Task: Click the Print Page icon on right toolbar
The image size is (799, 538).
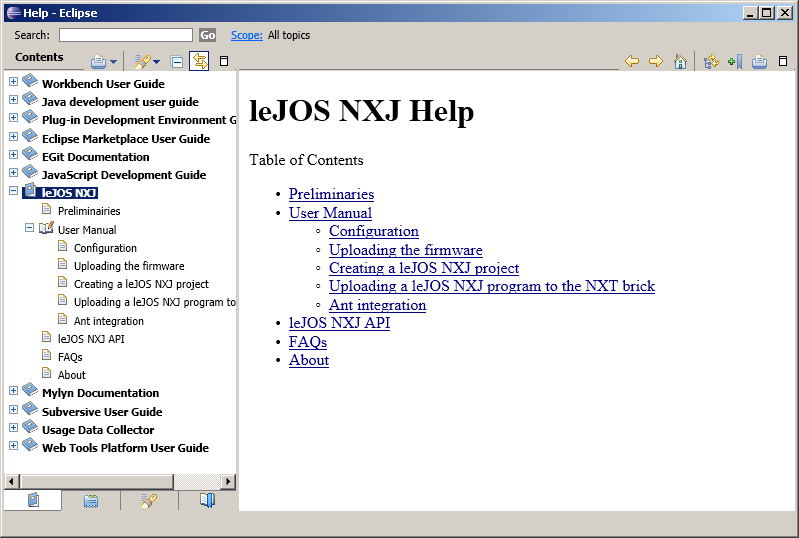Action: 759,62
